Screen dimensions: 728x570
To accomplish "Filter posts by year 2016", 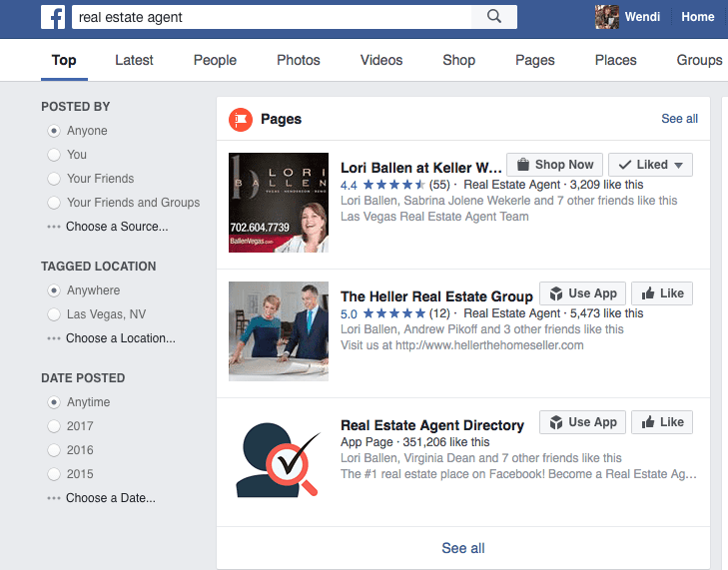I will pyautogui.click(x=54, y=450).
